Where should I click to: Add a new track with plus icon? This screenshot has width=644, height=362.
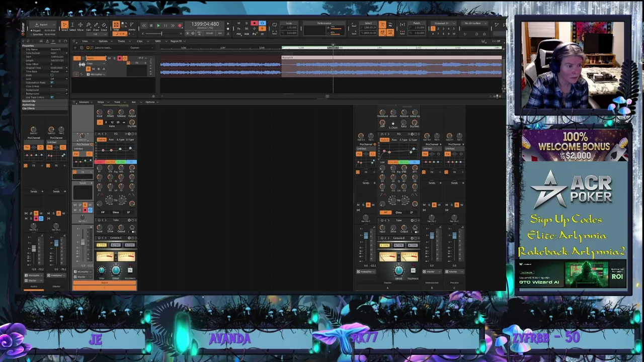[75, 48]
